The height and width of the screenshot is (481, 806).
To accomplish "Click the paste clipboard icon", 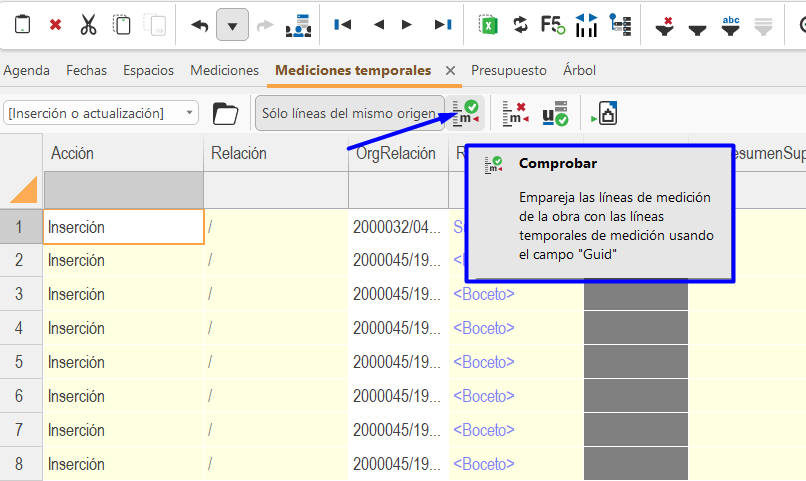I will tap(22, 24).
